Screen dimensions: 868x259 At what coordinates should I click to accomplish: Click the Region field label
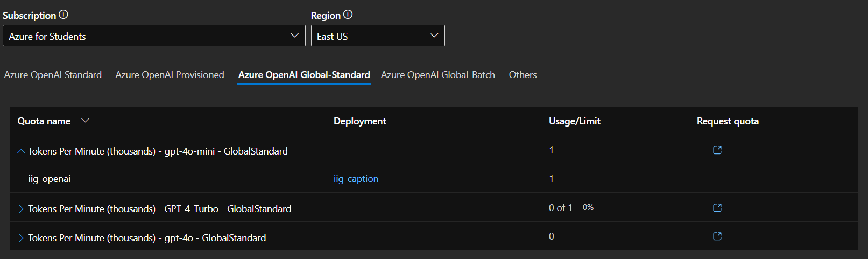pos(326,16)
